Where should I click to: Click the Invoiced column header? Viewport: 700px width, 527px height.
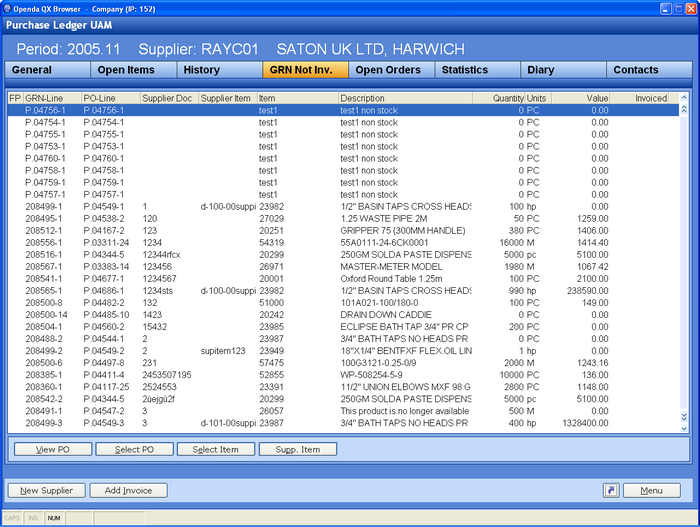(x=639, y=98)
